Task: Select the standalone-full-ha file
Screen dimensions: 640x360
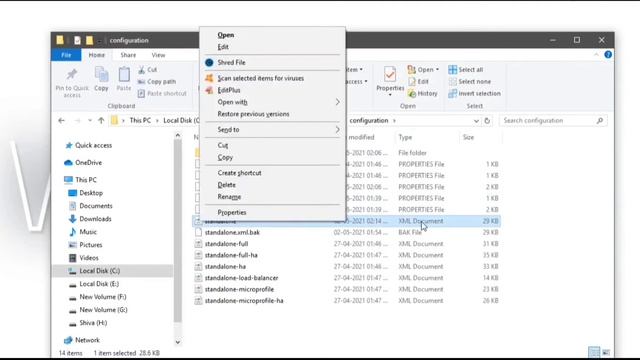Action: pos(231,255)
